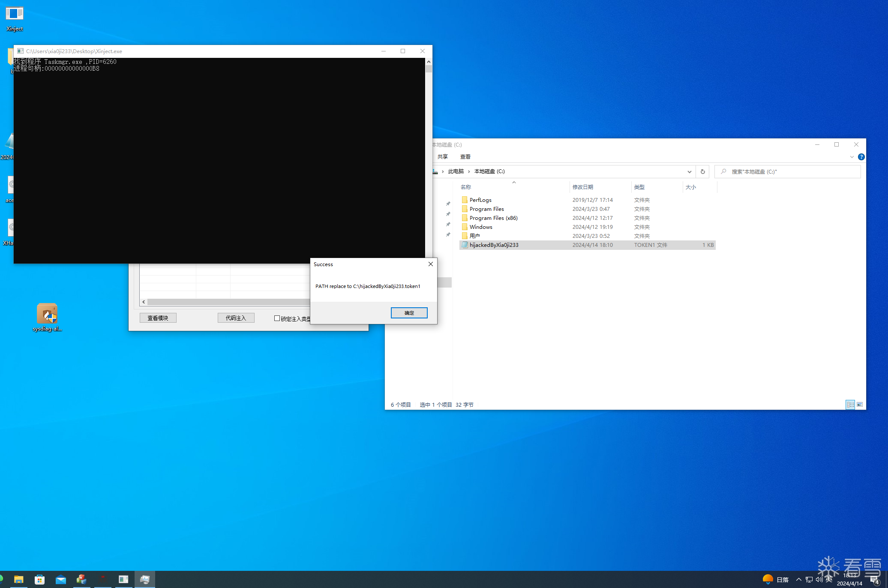The height and width of the screenshot is (588, 888).
Task: Click the Explorer help question mark icon
Action: point(861,157)
